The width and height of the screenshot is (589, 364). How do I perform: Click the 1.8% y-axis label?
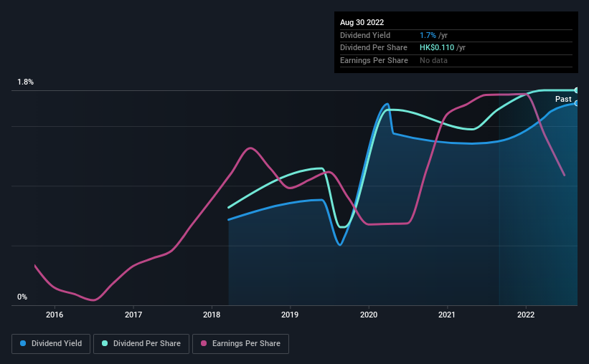[x=26, y=82]
